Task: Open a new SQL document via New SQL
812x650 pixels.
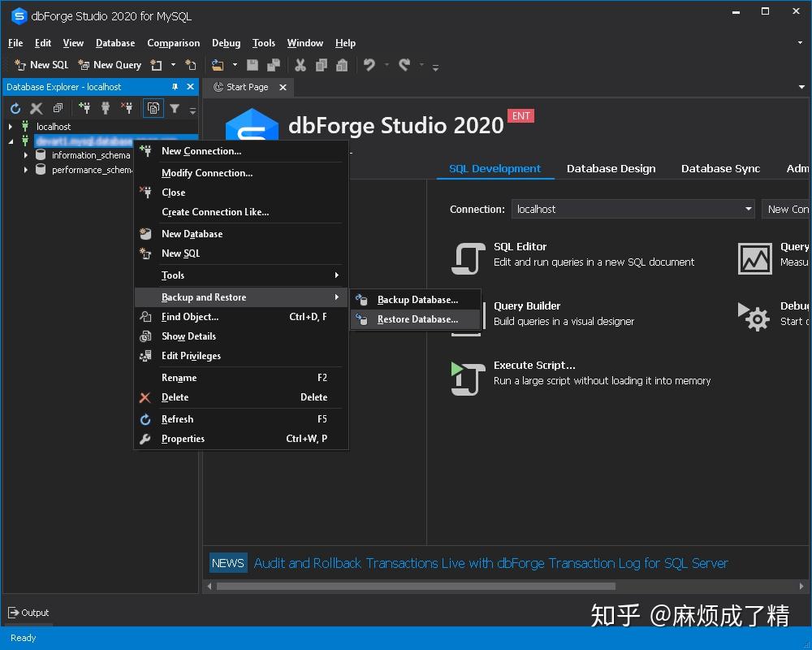Action: coord(41,64)
